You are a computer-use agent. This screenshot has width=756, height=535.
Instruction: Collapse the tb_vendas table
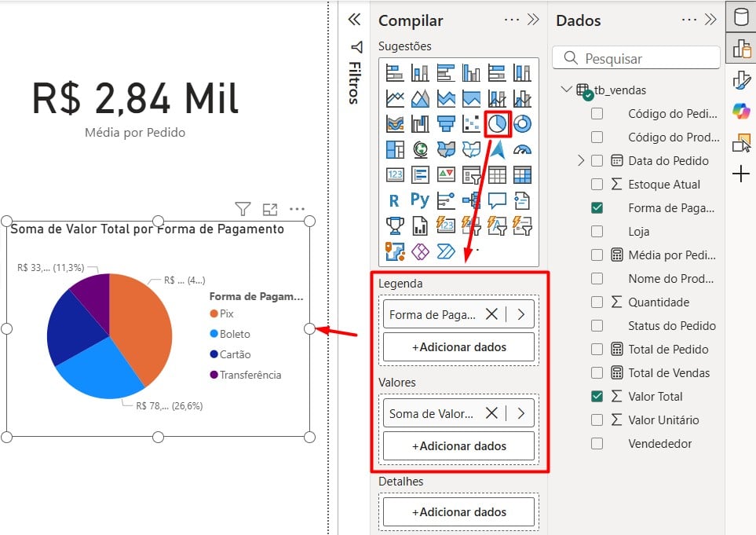tap(567, 90)
